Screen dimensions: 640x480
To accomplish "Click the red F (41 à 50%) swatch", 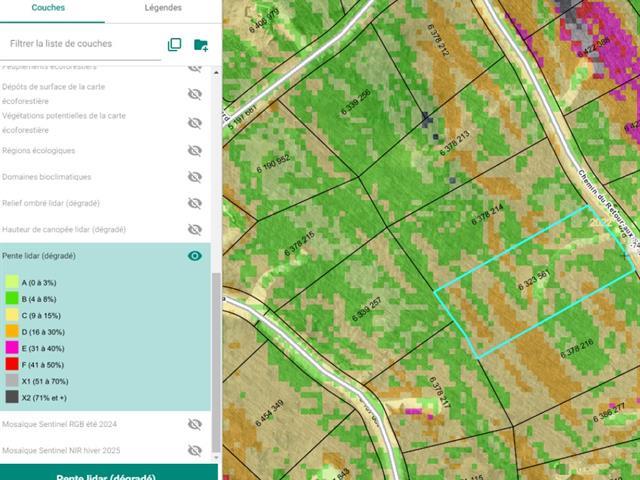I will tap(12, 366).
